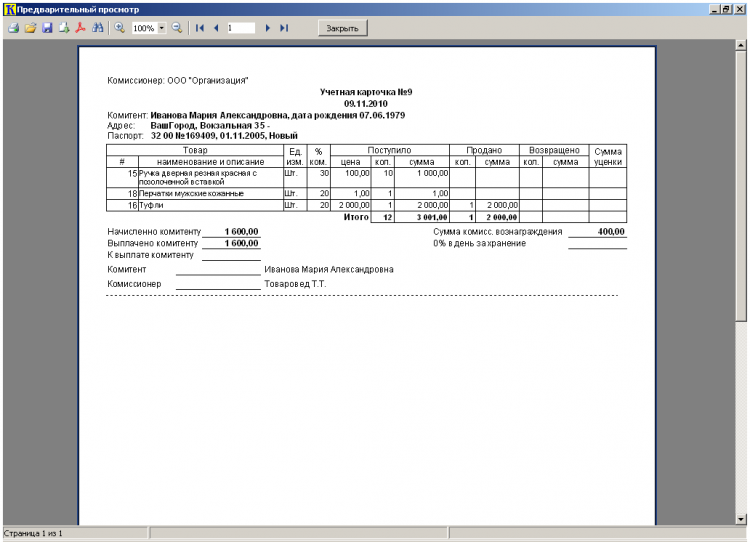Open Find with the binoculars icon
The image size is (750, 542).
pyautogui.click(x=98, y=28)
